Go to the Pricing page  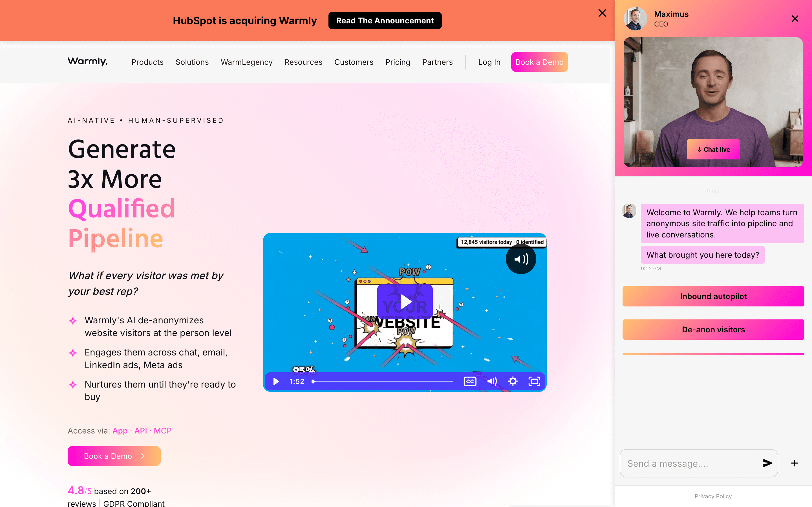tap(398, 62)
